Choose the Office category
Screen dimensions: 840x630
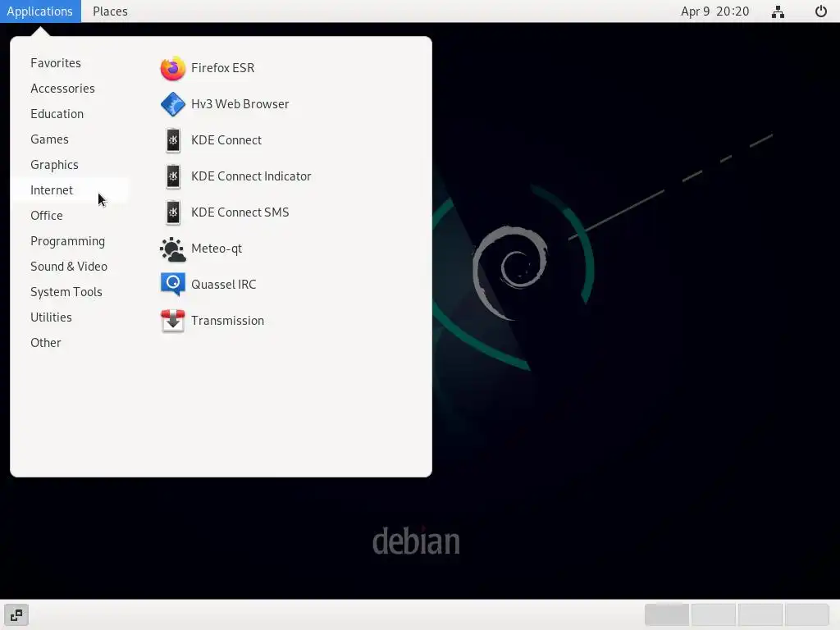47,216
